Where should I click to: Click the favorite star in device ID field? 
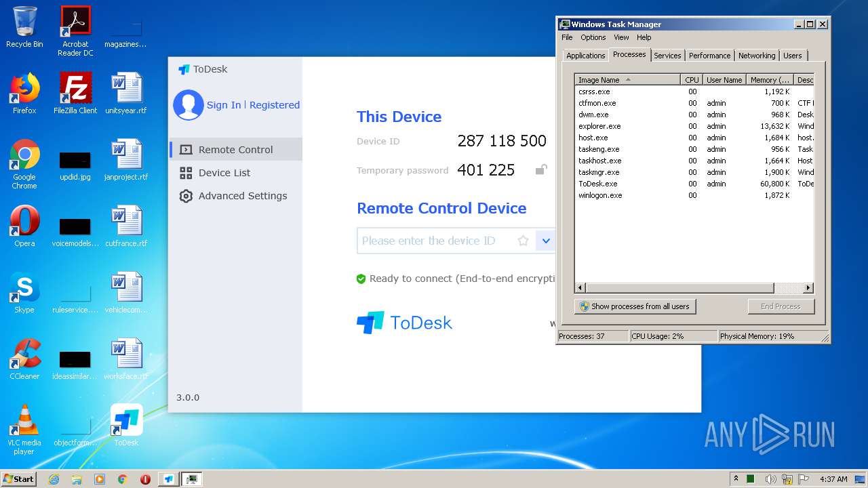click(523, 241)
